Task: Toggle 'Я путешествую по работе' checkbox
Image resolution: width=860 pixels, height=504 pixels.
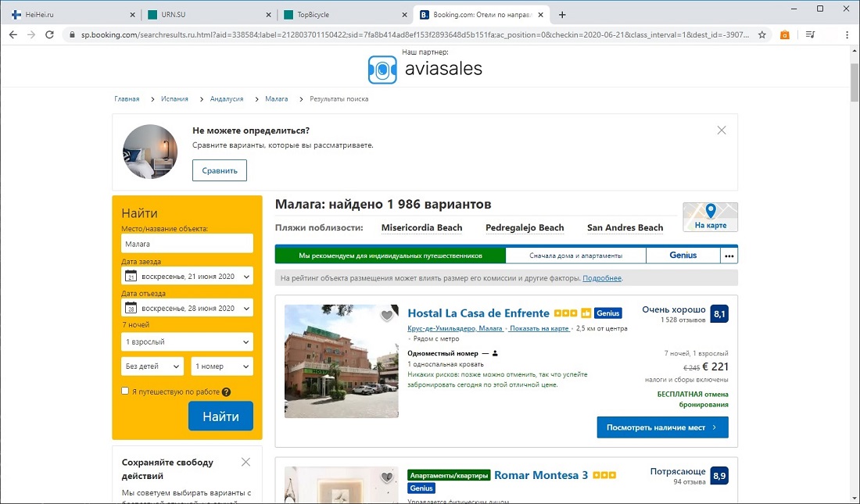Action: [125, 391]
